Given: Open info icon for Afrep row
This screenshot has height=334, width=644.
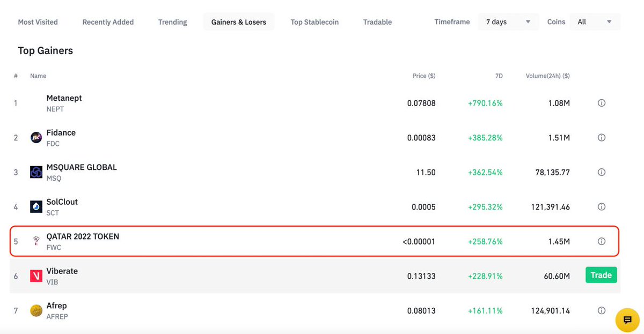Looking at the screenshot, I should [x=601, y=310].
